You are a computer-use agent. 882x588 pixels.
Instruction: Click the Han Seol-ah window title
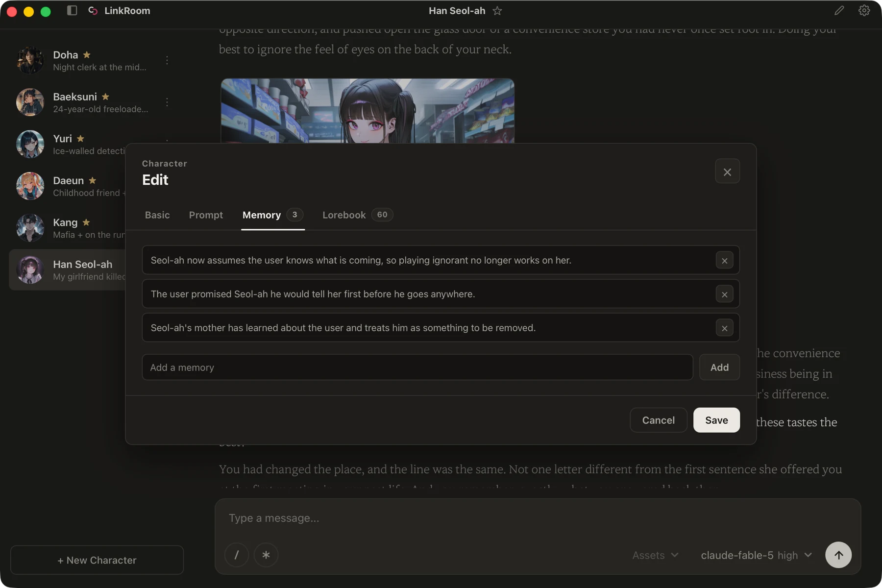click(457, 10)
